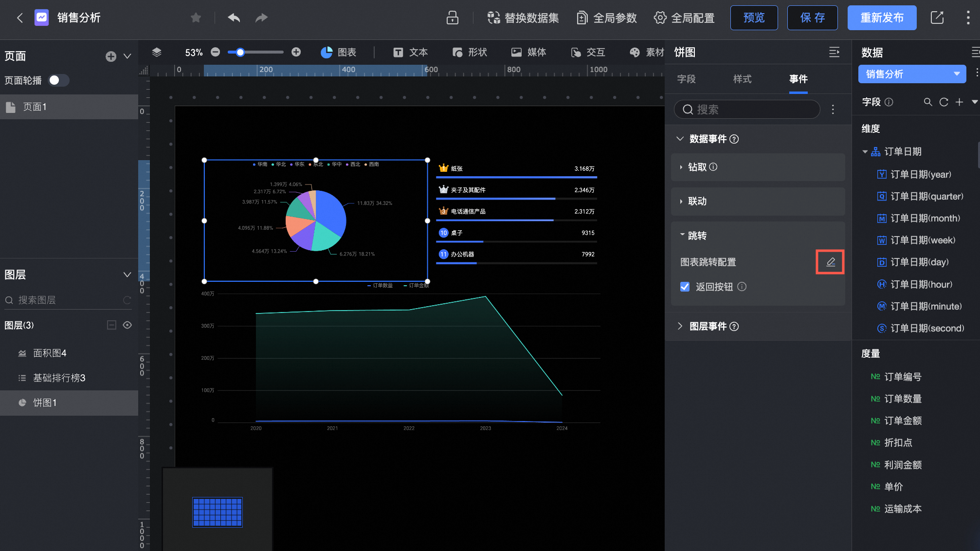Screen dimensions: 980x551
Task: Uncheck the 返回按钮 checkbox
Action: coord(685,287)
